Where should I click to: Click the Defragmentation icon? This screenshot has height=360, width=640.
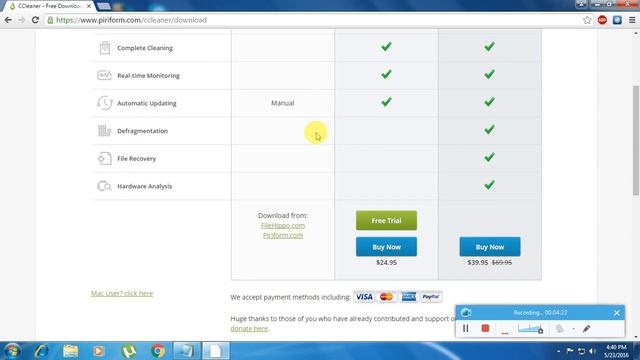(x=104, y=131)
